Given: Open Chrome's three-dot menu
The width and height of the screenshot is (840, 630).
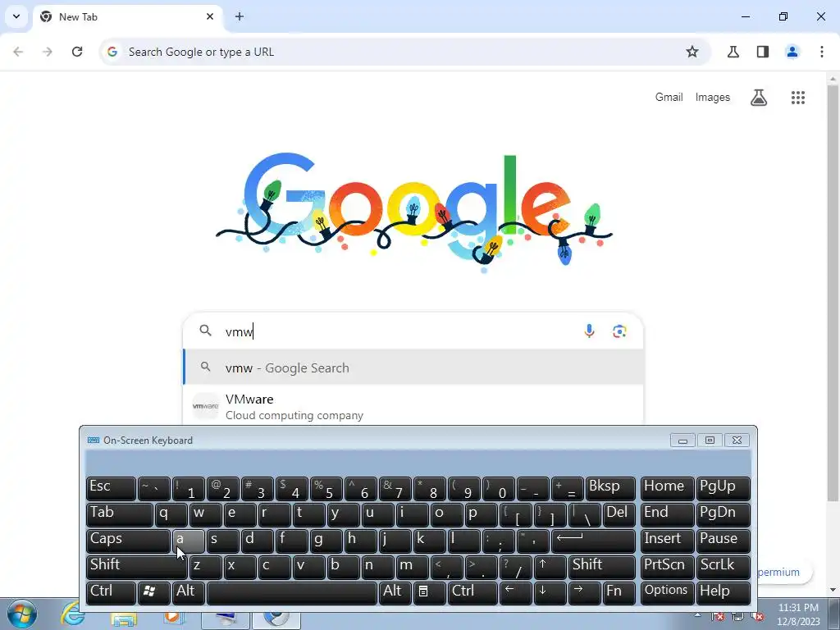Looking at the screenshot, I should 822,52.
